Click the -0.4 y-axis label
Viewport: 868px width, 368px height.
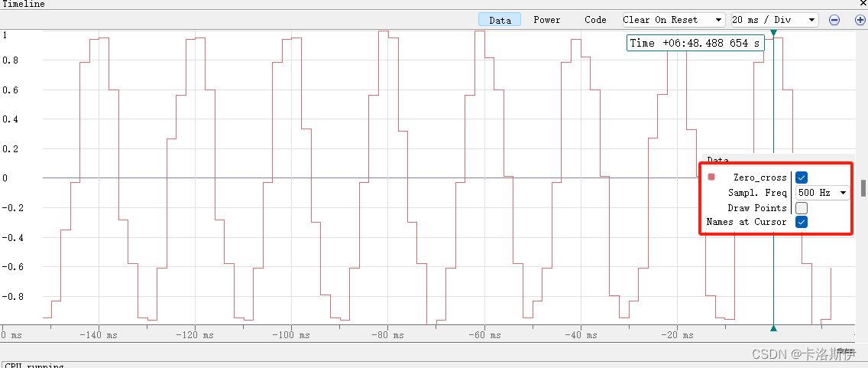pos(11,237)
